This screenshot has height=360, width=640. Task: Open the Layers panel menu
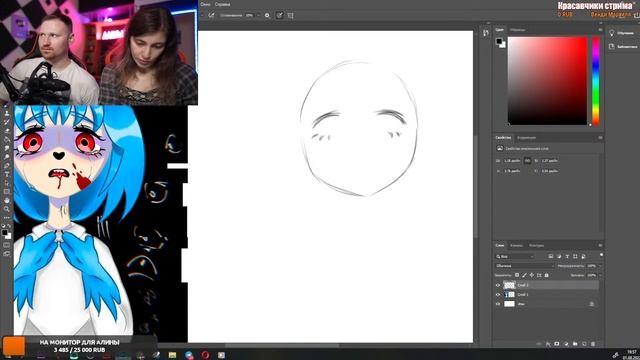pos(600,245)
